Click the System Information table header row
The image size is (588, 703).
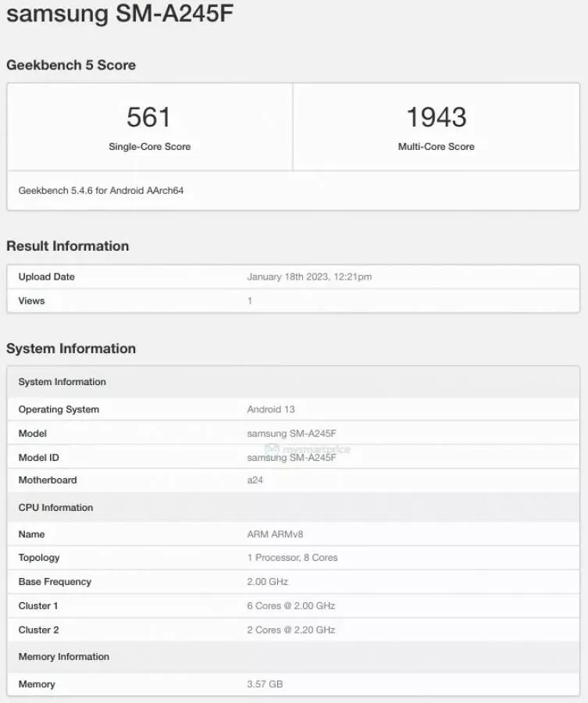point(294,382)
